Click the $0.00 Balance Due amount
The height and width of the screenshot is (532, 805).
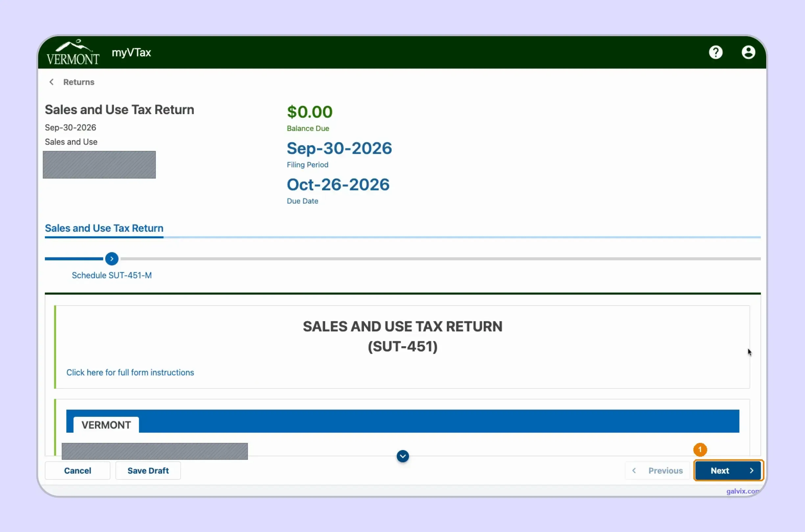[x=310, y=111]
